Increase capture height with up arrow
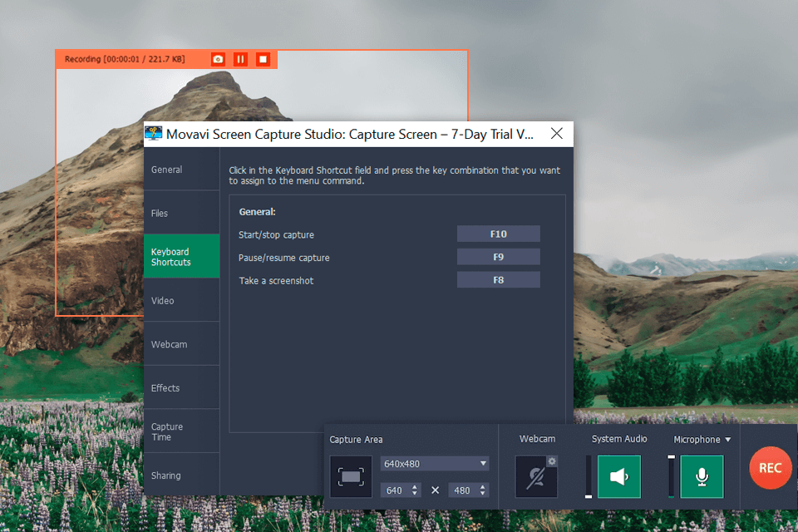Viewport: 798px width, 532px height. (x=482, y=486)
